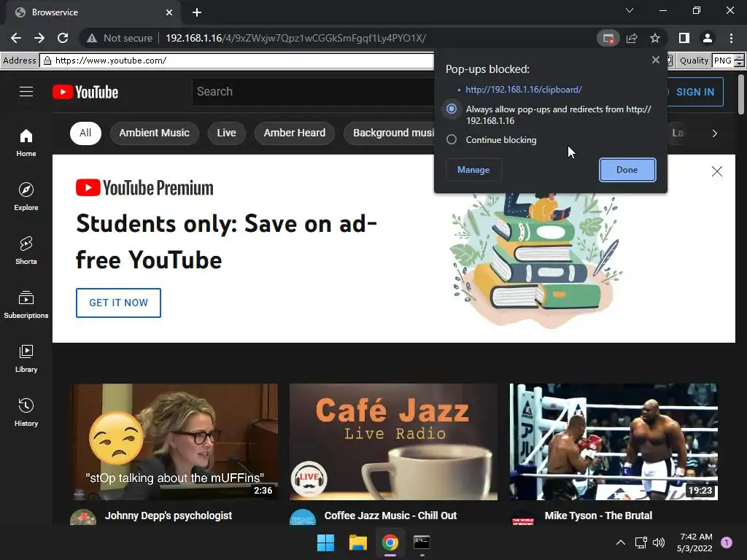Select the Ambient Music chip
The height and width of the screenshot is (560, 747).
(155, 133)
